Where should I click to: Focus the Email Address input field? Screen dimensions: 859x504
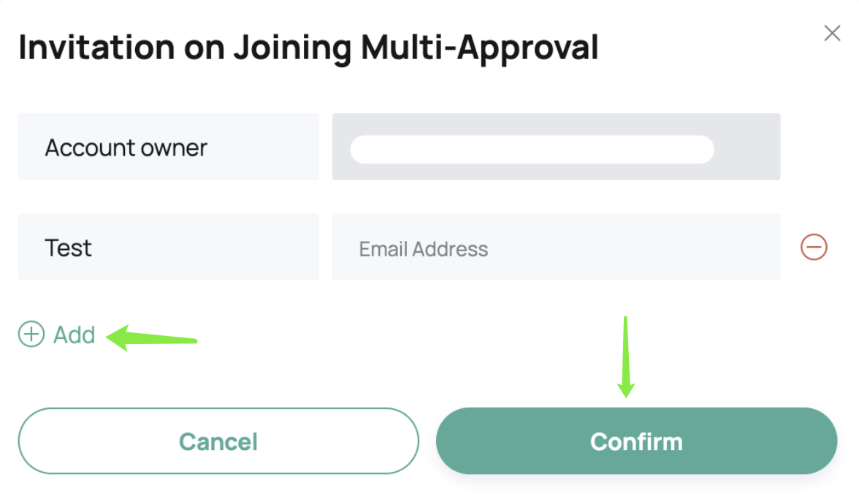[x=556, y=247]
